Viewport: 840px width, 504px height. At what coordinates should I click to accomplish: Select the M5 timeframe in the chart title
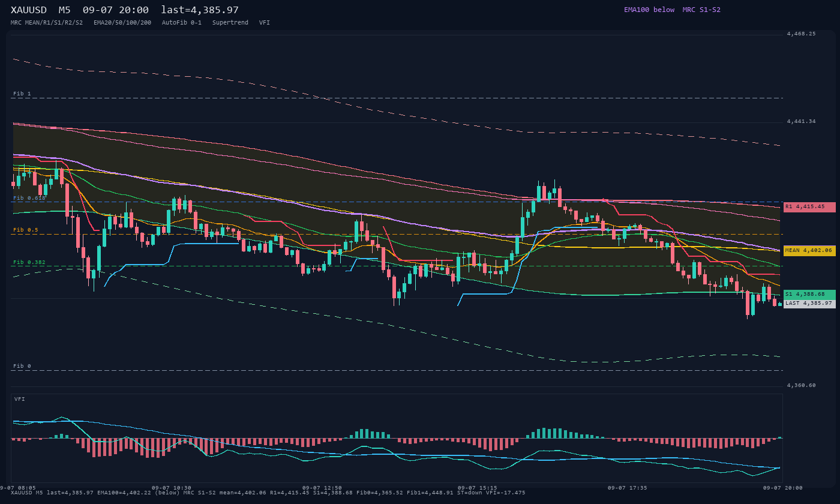(65, 10)
